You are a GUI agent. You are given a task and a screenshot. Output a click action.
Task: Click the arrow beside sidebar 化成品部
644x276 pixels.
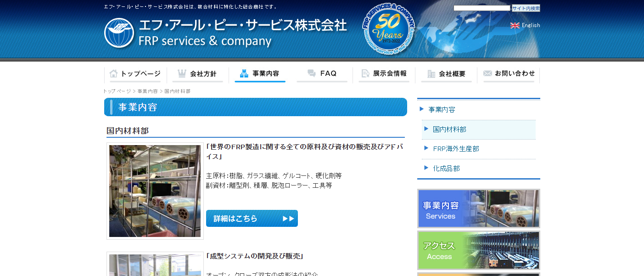426,168
